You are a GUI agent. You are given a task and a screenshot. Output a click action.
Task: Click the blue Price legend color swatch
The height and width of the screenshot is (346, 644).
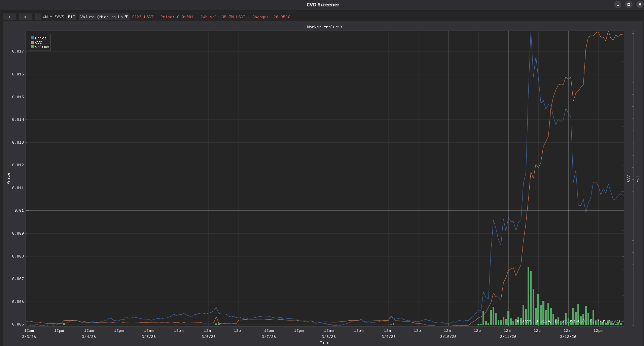click(33, 38)
